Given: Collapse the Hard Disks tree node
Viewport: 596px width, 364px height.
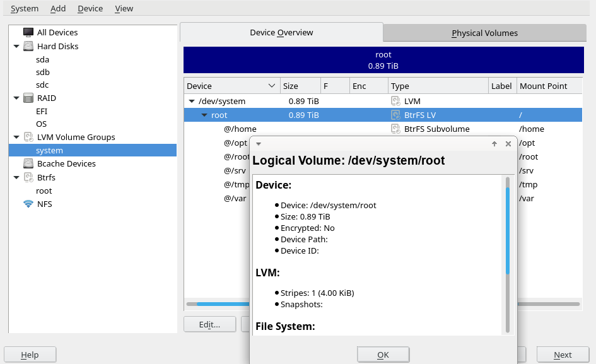Looking at the screenshot, I should pos(16,46).
